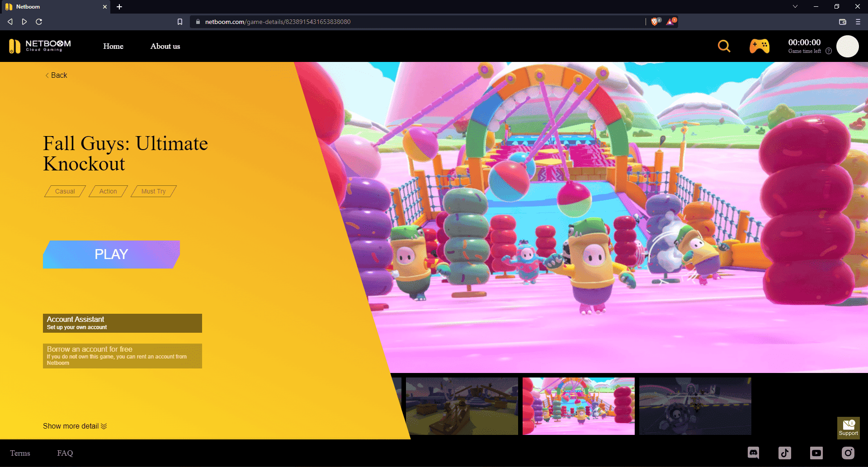Open the Discord community icon

[x=753, y=453]
